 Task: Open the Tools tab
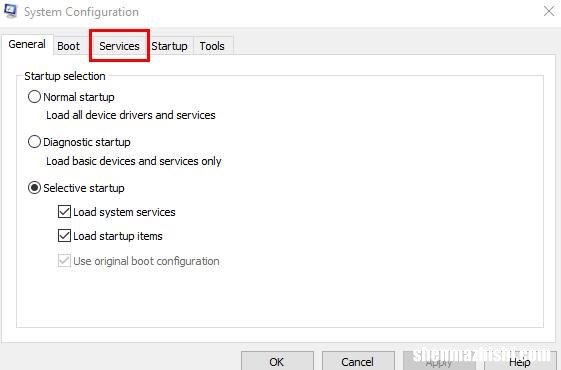pyautogui.click(x=212, y=46)
